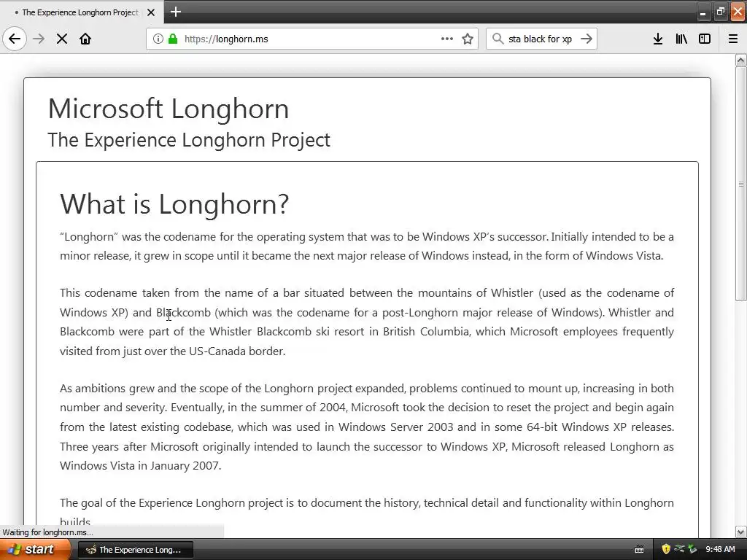Image resolution: width=747 pixels, height=560 pixels.
Task: Stop loading the page with the X button
Action: pyautogui.click(x=62, y=39)
